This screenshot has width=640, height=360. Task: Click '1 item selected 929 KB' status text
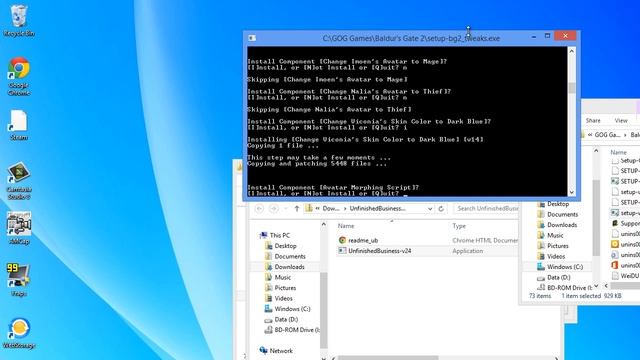coord(591,296)
